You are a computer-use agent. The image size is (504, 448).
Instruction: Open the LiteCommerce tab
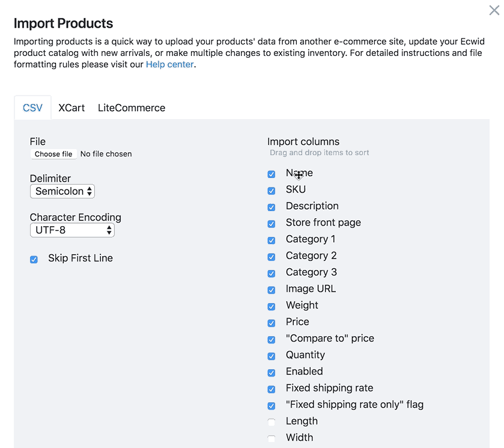click(x=132, y=108)
